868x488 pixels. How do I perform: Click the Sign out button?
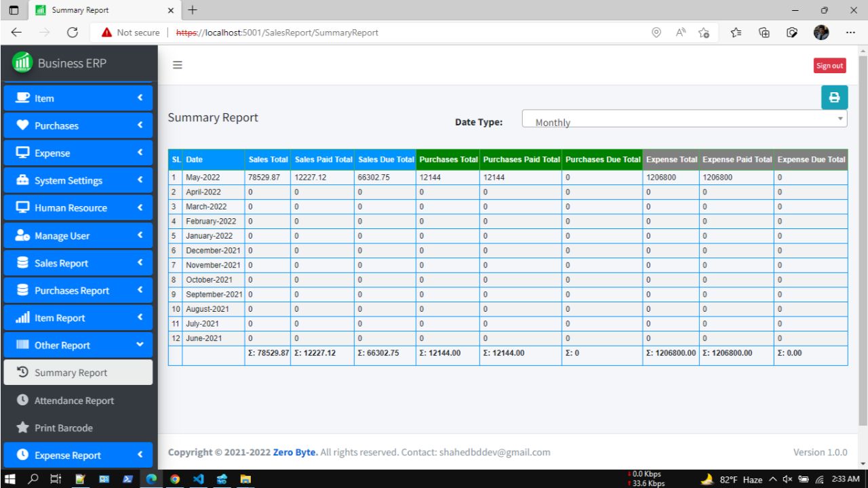829,65
